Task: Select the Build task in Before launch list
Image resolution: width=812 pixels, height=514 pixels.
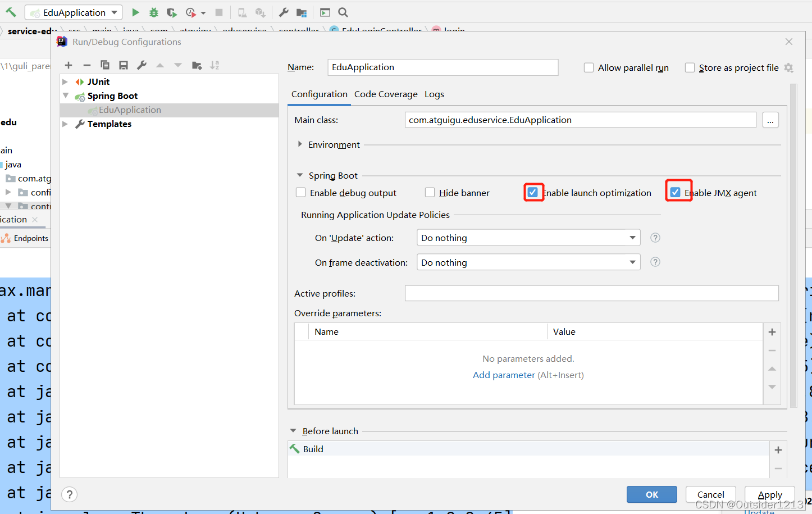Action: point(528,449)
